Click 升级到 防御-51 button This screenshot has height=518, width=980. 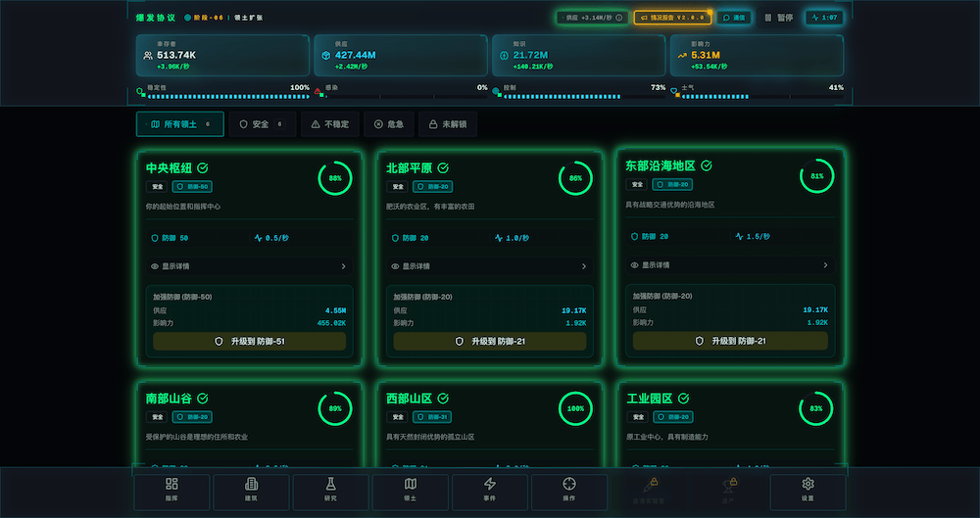(249, 342)
